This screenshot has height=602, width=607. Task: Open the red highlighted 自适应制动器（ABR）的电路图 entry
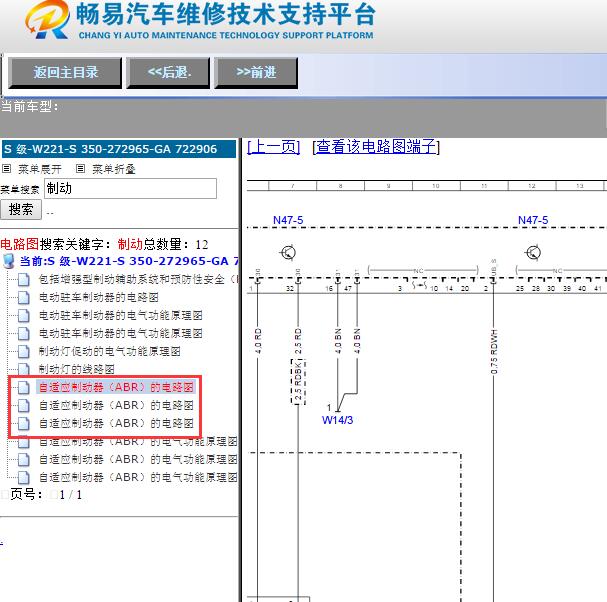point(116,387)
